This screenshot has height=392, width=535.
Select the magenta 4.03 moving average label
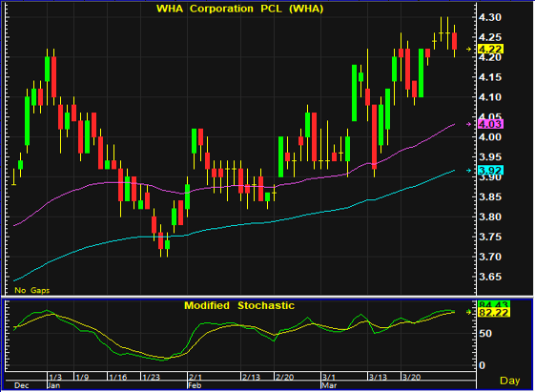click(x=490, y=124)
